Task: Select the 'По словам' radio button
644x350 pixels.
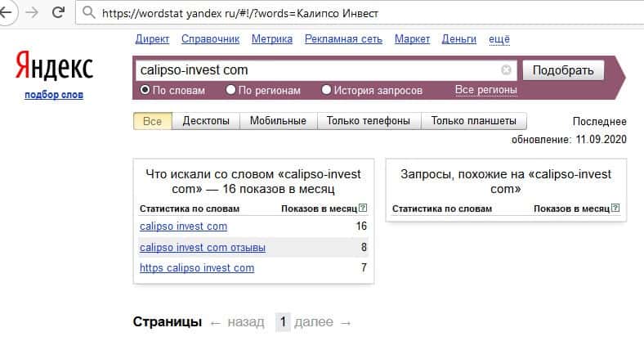Action: pos(145,90)
